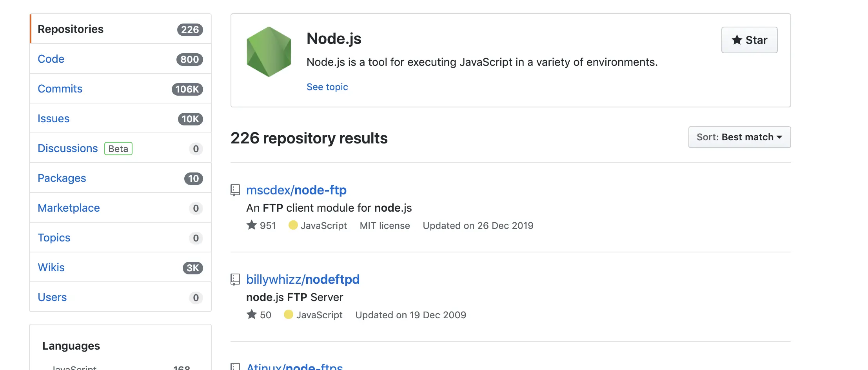Switch to Code search results
Viewport: 868px width, 370px height.
coord(51,59)
